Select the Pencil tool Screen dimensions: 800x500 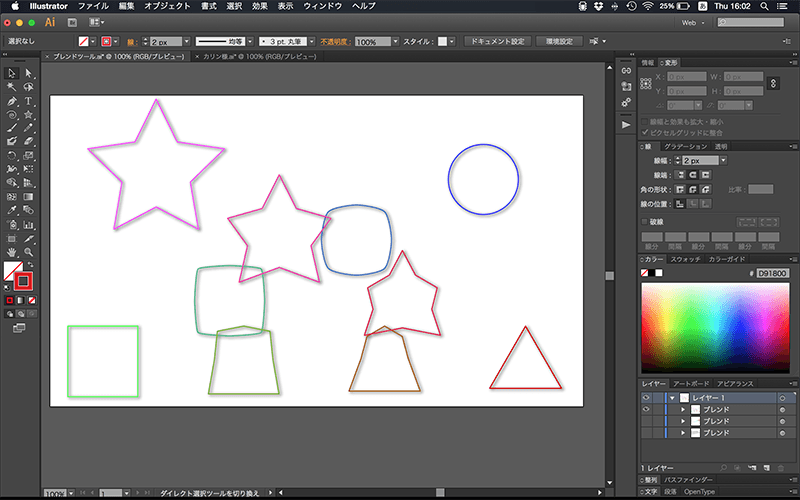coord(28,128)
